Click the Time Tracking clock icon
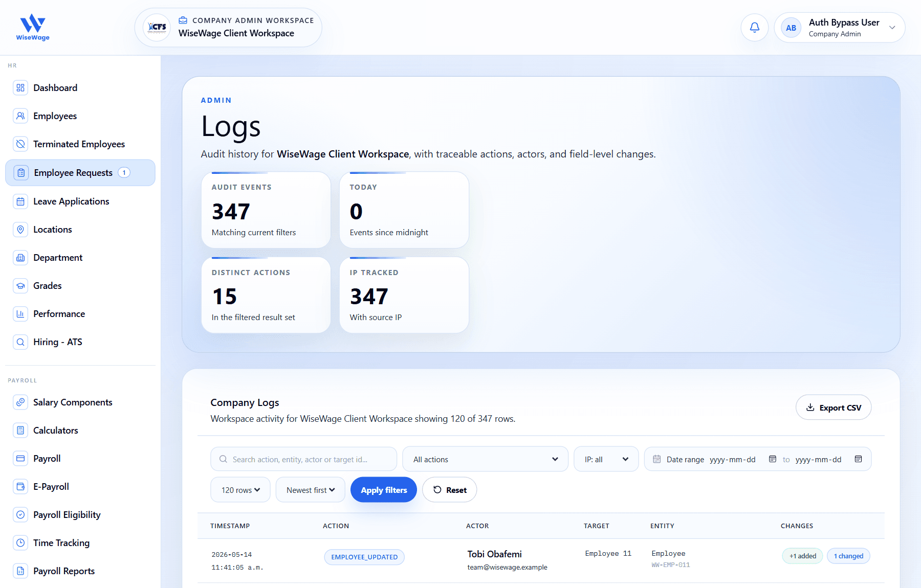Viewport: 921px width, 588px height. point(20,543)
